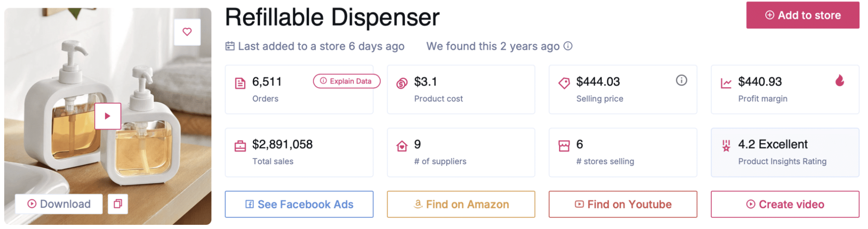
Task: Click the Selling price info icon
Action: pyautogui.click(x=681, y=81)
